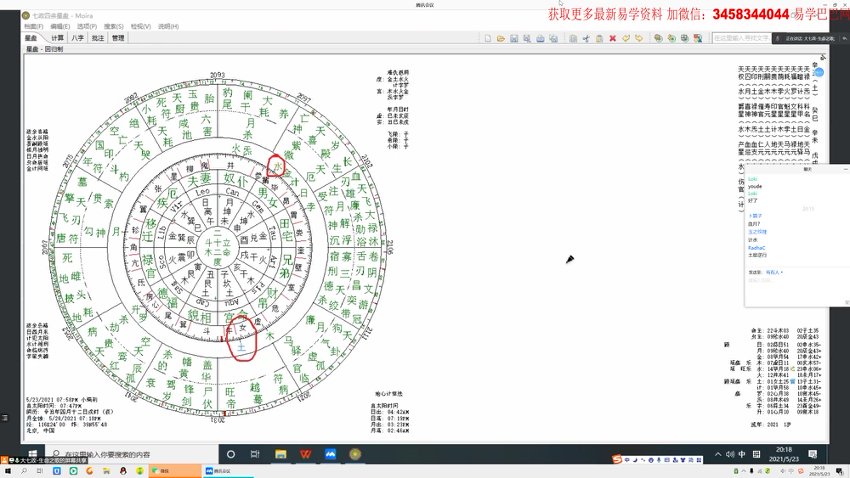Click the toolbar search text field
The height and width of the screenshot is (478, 850).
(741, 38)
